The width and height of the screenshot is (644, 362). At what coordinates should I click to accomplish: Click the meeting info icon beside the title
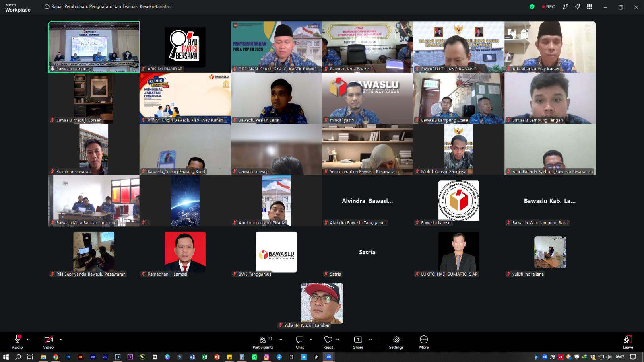[47, 7]
